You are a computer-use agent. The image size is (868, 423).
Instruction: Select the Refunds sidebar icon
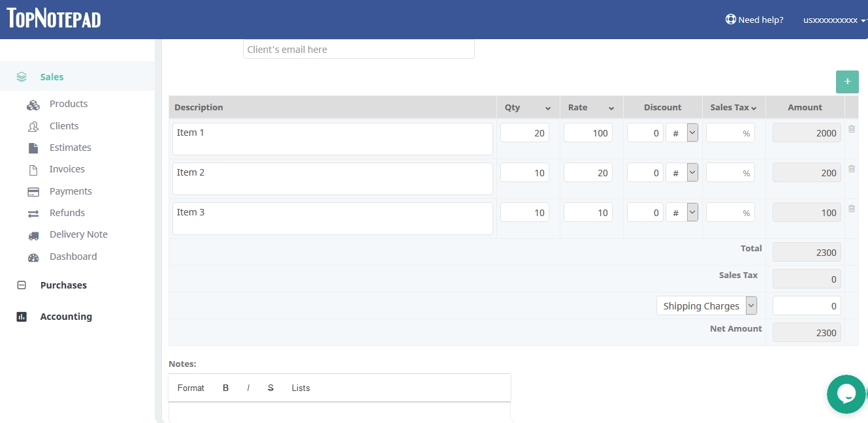pyautogui.click(x=33, y=212)
